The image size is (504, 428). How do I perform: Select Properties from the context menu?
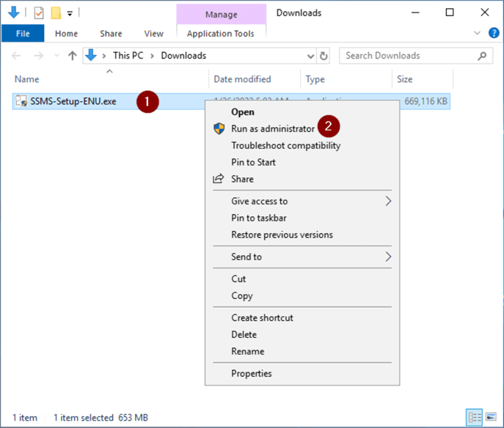click(251, 373)
